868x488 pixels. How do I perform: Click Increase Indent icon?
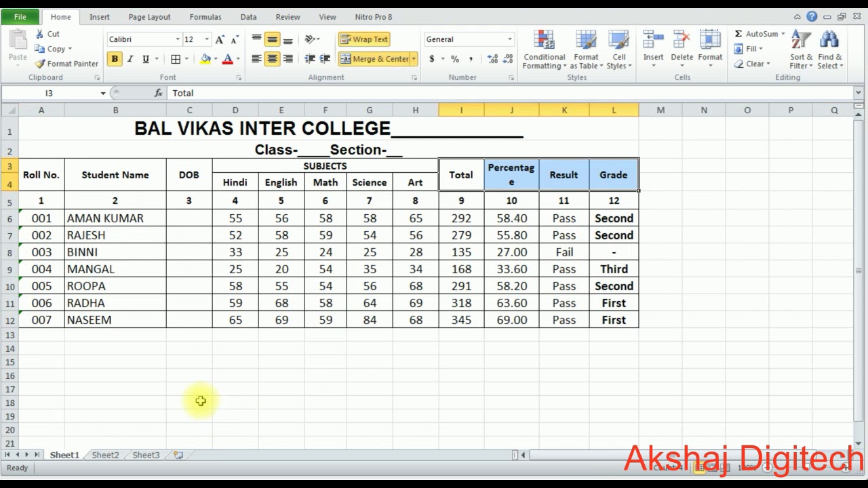325,59
